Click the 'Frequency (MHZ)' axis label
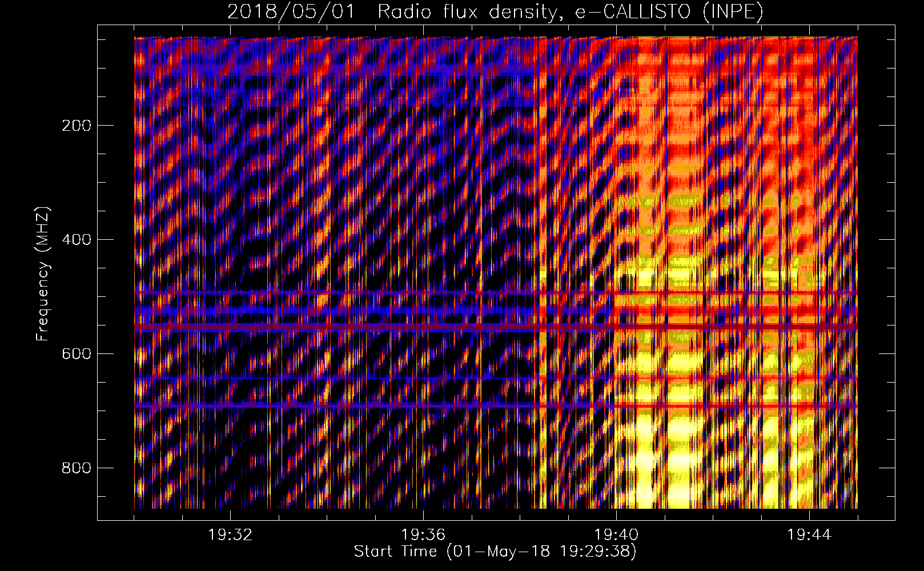924x571 pixels. point(43,274)
